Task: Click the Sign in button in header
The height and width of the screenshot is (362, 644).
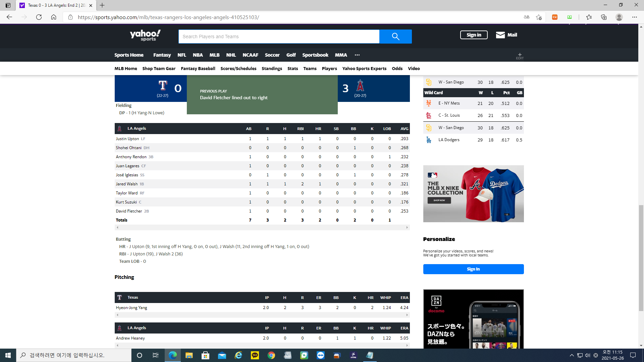Action: pos(474,35)
